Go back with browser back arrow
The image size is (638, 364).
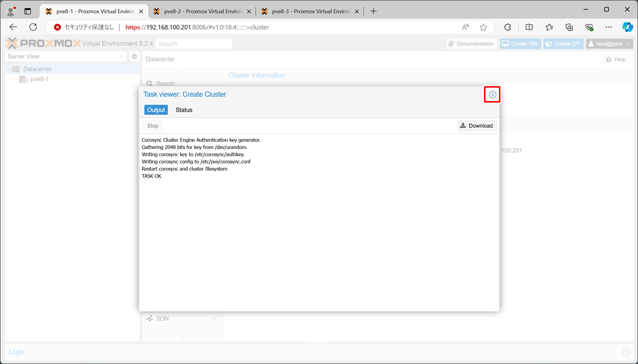point(13,27)
